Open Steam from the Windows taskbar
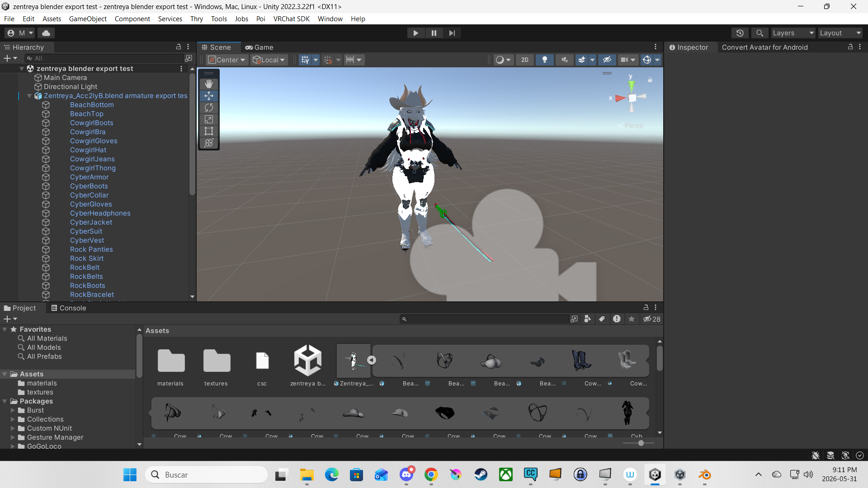 (481, 474)
